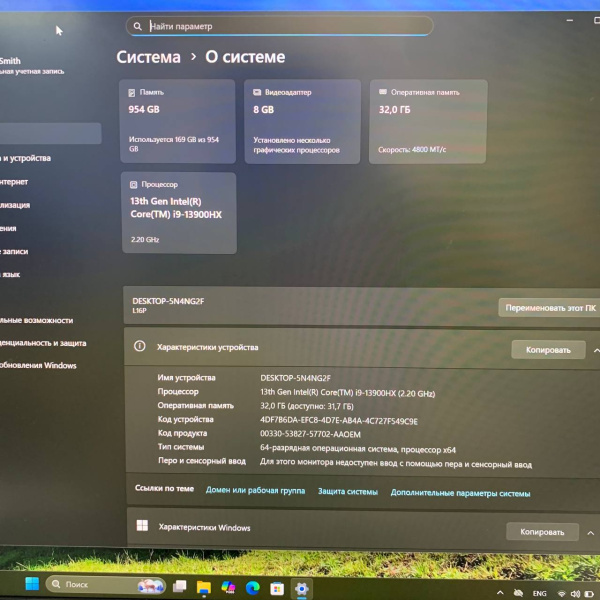
Task: Open the Smith user account profile
Action: [32, 65]
